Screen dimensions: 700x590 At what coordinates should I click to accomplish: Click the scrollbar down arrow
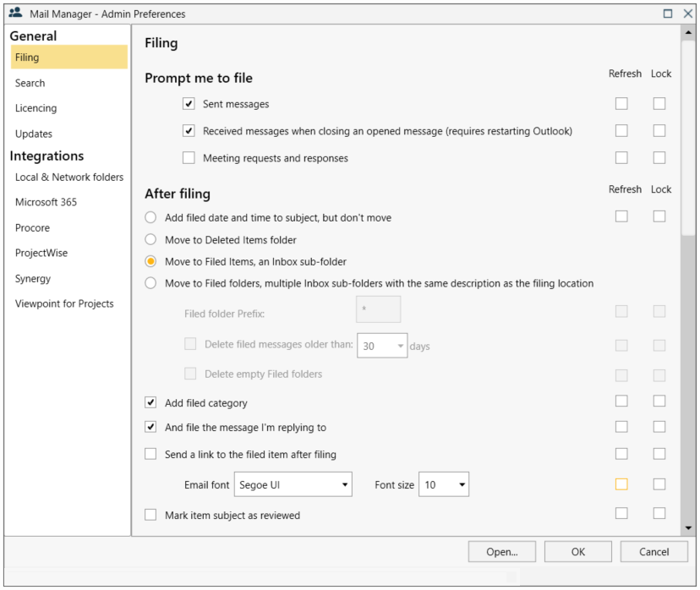(688, 527)
